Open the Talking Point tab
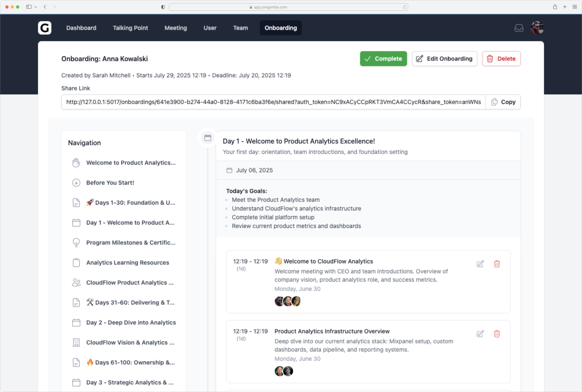Screen dimensions: 582x392 click(x=130, y=28)
